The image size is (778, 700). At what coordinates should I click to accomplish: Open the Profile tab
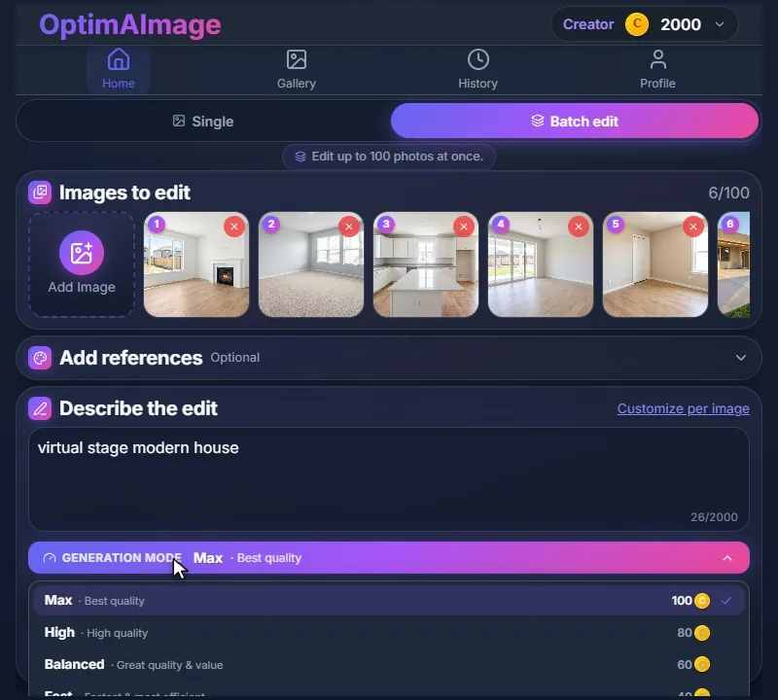point(657,69)
